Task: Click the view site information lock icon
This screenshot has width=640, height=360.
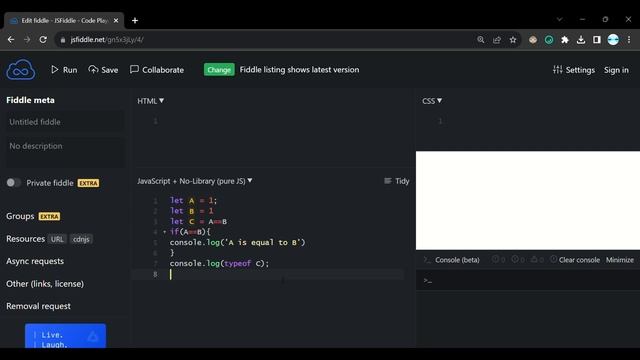Action: [x=62, y=40]
